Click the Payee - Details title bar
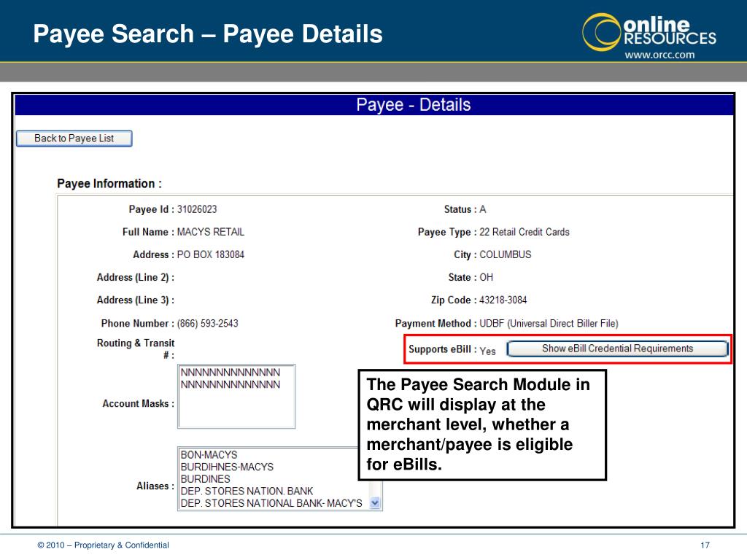This screenshot has height=560, width=747. pyautogui.click(x=374, y=105)
